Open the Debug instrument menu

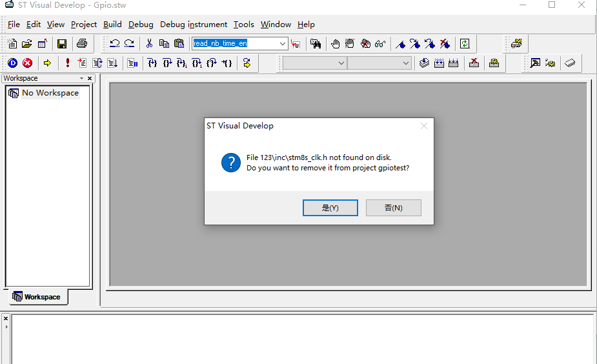click(x=194, y=25)
